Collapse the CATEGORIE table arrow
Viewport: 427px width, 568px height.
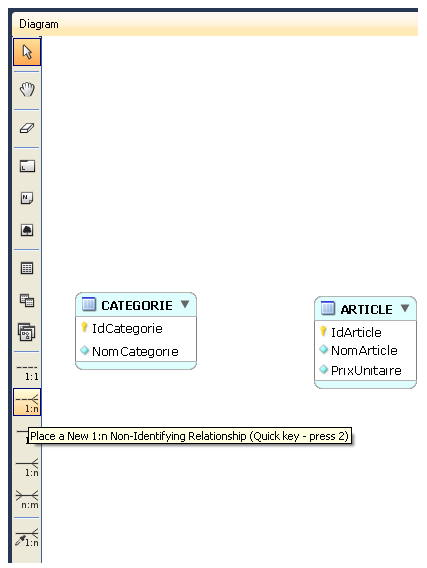[185, 304]
